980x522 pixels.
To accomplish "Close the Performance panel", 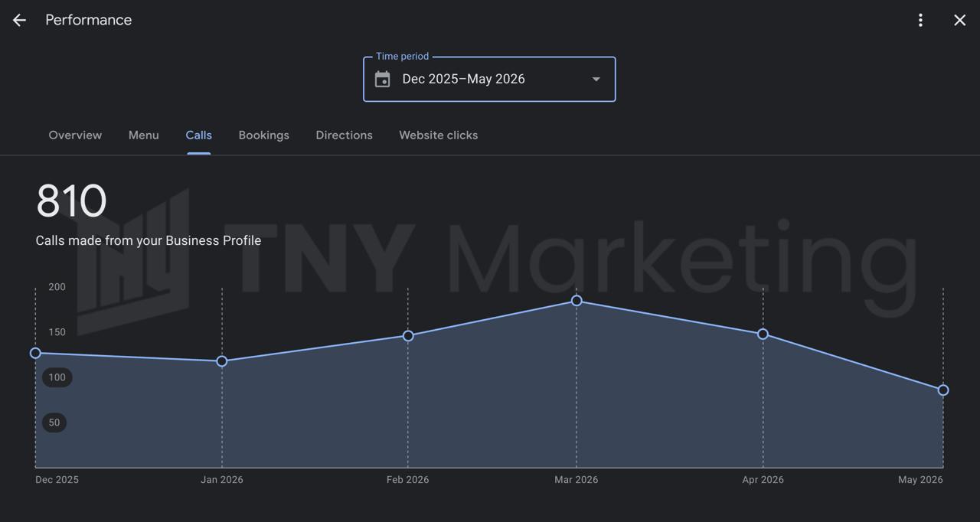I will click(959, 21).
